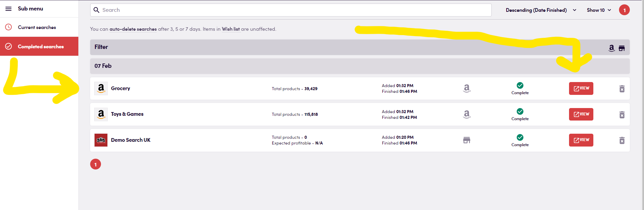Open Current searches in the sidebar
The image size is (644, 210).
click(x=37, y=27)
